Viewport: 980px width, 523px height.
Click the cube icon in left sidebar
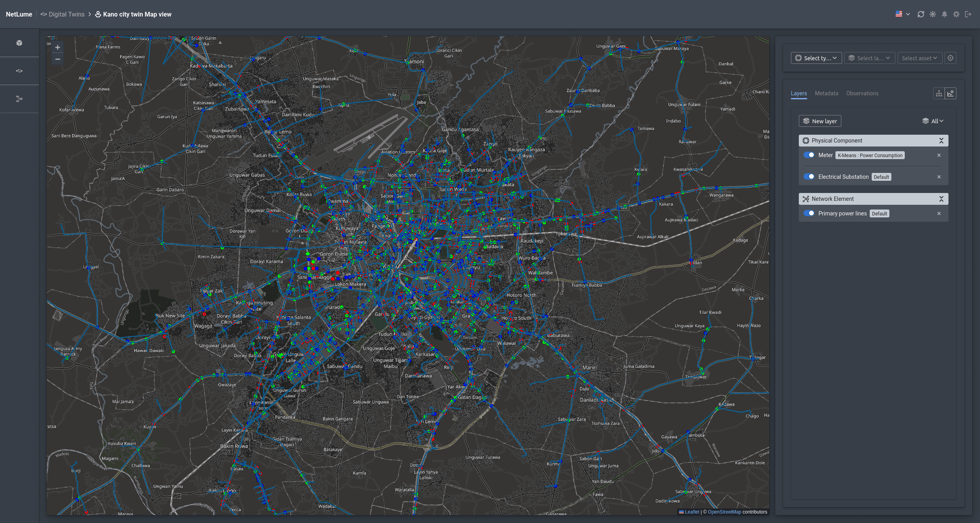[19, 43]
